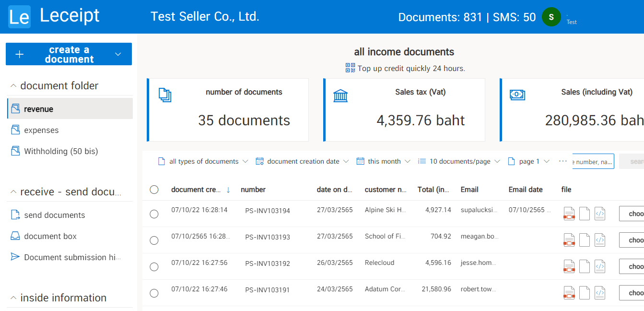
Task: Open Top up credit quickly 24 hours link
Action: pos(410,68)
